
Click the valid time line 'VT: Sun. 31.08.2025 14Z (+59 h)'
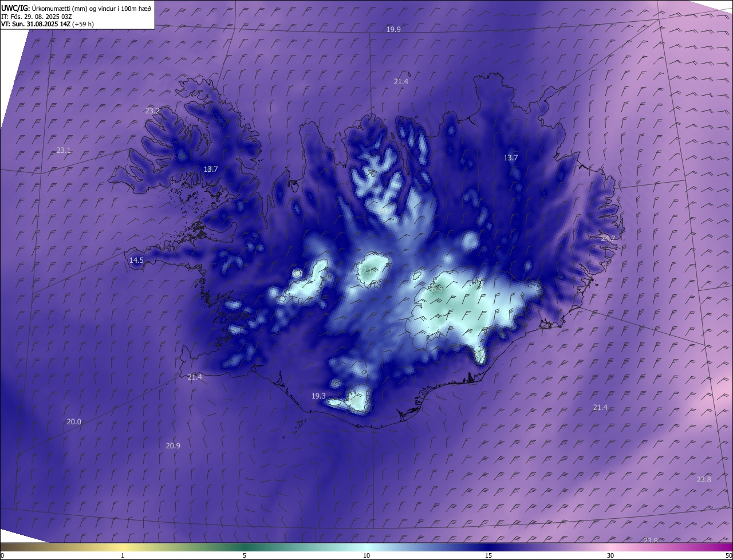coord(47,24)
